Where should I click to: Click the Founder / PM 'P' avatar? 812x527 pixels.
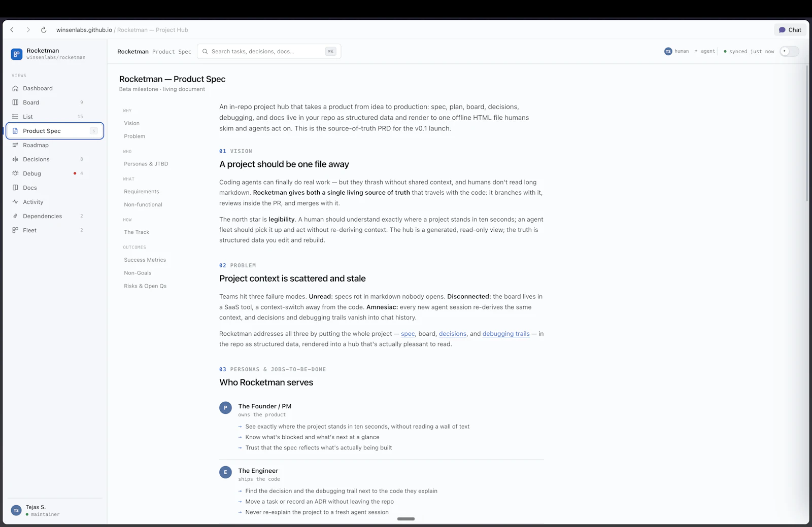click(x=225, y=408)
